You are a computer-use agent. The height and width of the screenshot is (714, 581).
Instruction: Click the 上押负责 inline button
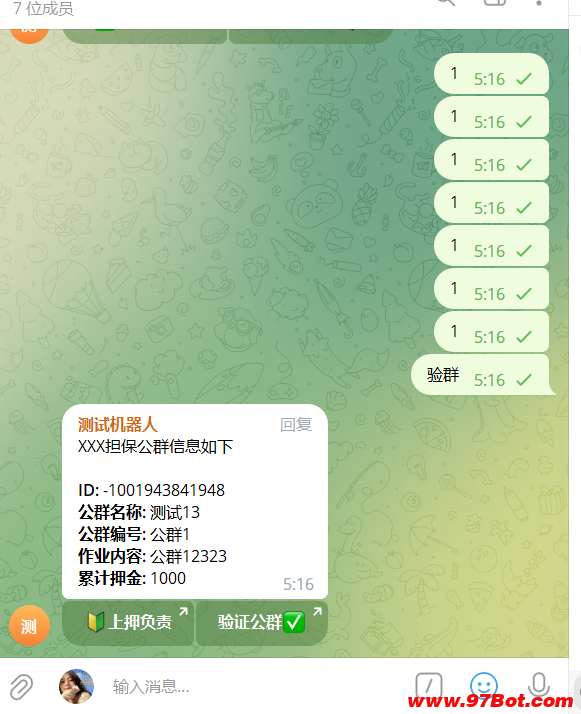[x=128, y=623]
